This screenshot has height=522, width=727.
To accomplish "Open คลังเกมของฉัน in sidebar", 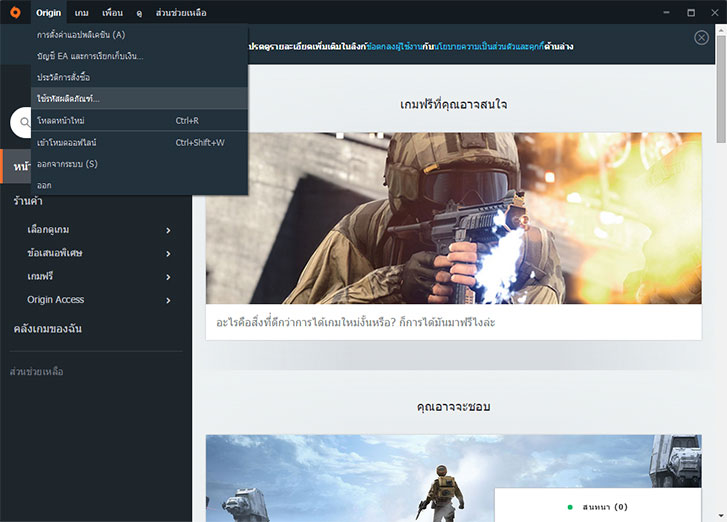I will click(x=48, y=329).
